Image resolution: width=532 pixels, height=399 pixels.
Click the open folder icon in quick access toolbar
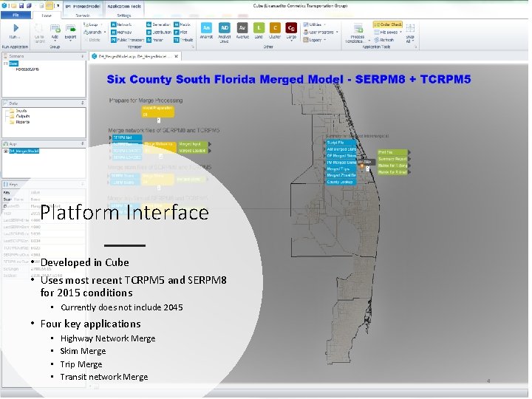[x=14, y=6]
